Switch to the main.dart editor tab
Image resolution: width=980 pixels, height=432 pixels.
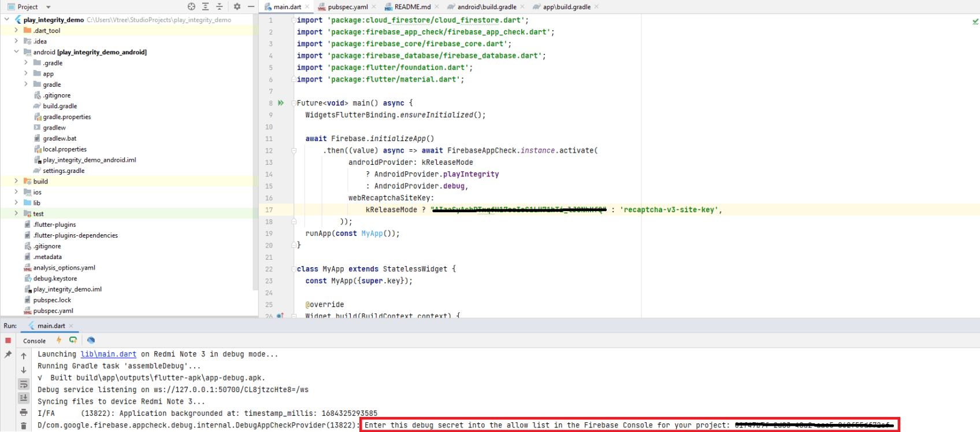pos(287,7)
